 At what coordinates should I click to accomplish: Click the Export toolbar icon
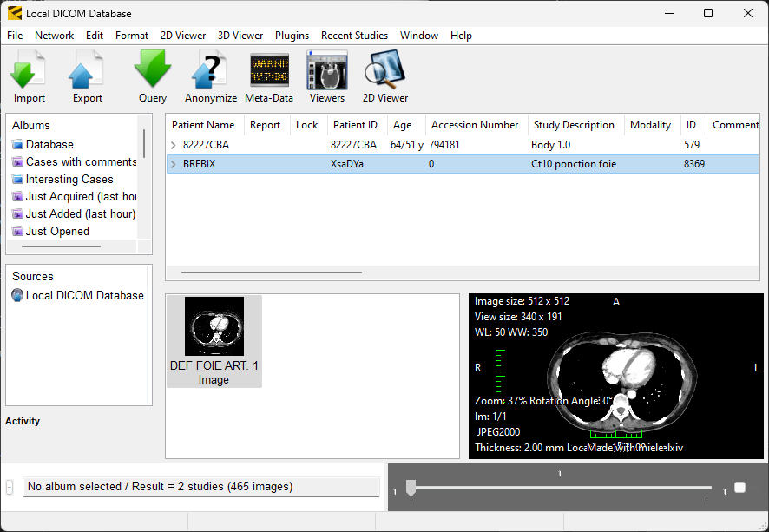point(86,76)
